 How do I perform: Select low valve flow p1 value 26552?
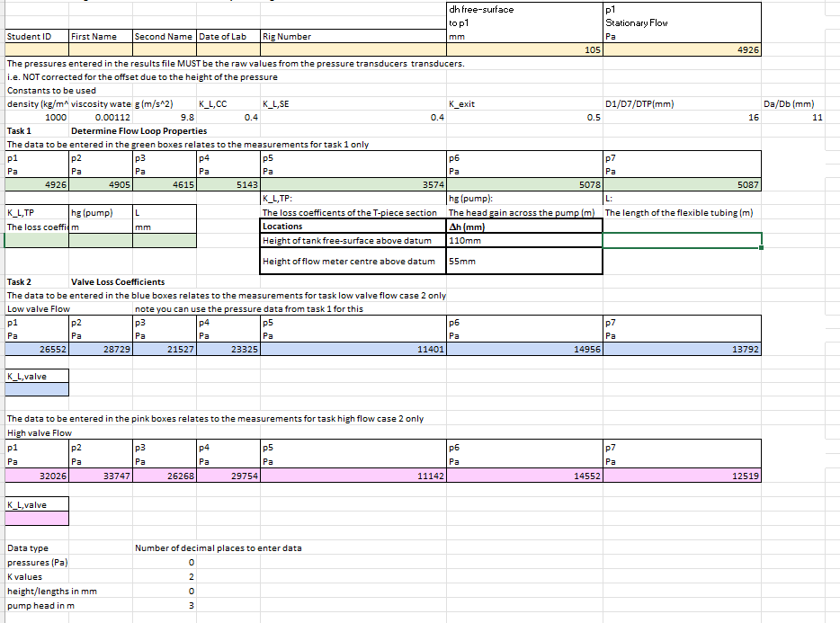pyautogui.click(x=36, y=349)
